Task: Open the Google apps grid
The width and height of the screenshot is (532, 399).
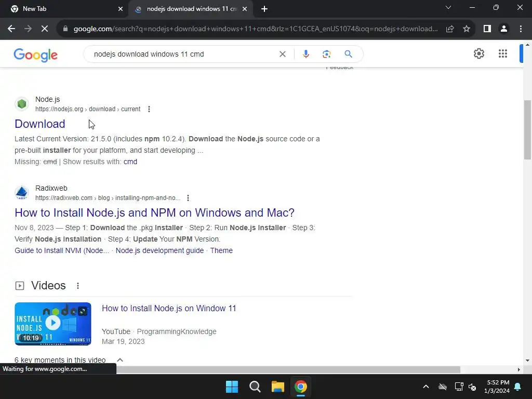Action: pos(503,54)
